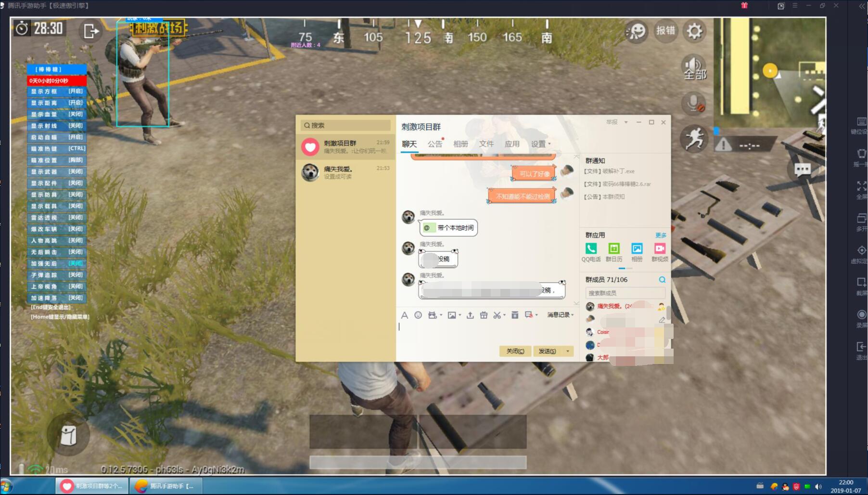Open the emoji picker in chat toolbar
Viewport: 868px width, 495px height.
[418, 315]
